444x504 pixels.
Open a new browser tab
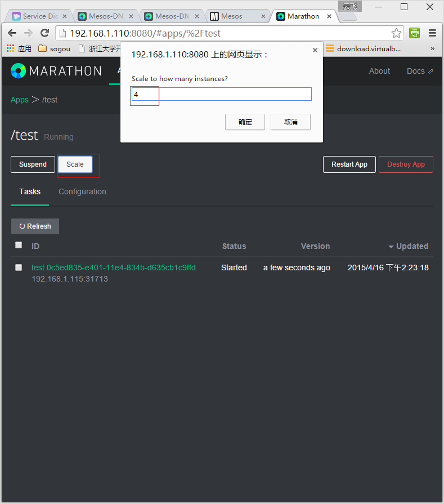(x=348, y=17)
